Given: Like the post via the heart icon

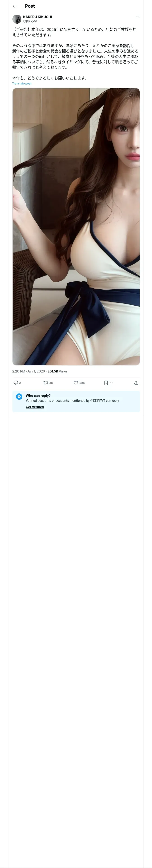Looking at the screenshot, I should coord(76,382).
